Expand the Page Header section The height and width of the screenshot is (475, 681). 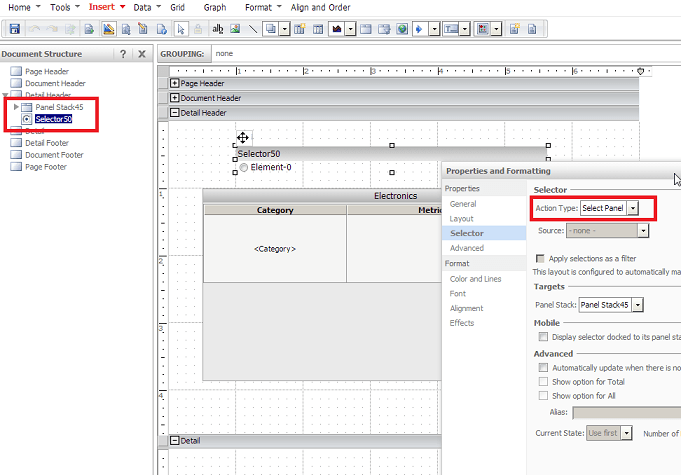click(x=175, y=83)
